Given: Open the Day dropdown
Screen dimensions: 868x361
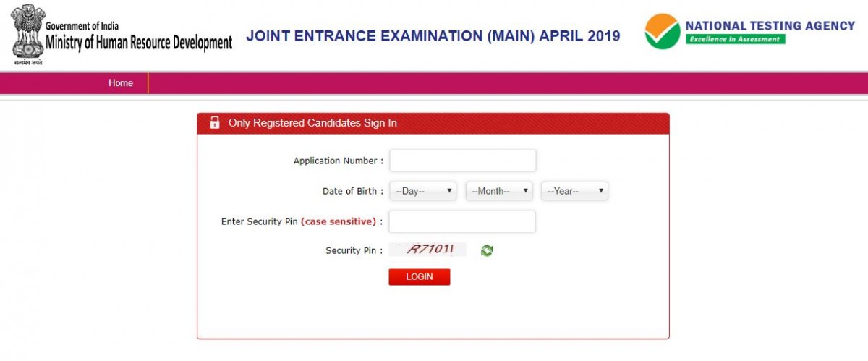Looking at the screenshot, I should point(424,191).
